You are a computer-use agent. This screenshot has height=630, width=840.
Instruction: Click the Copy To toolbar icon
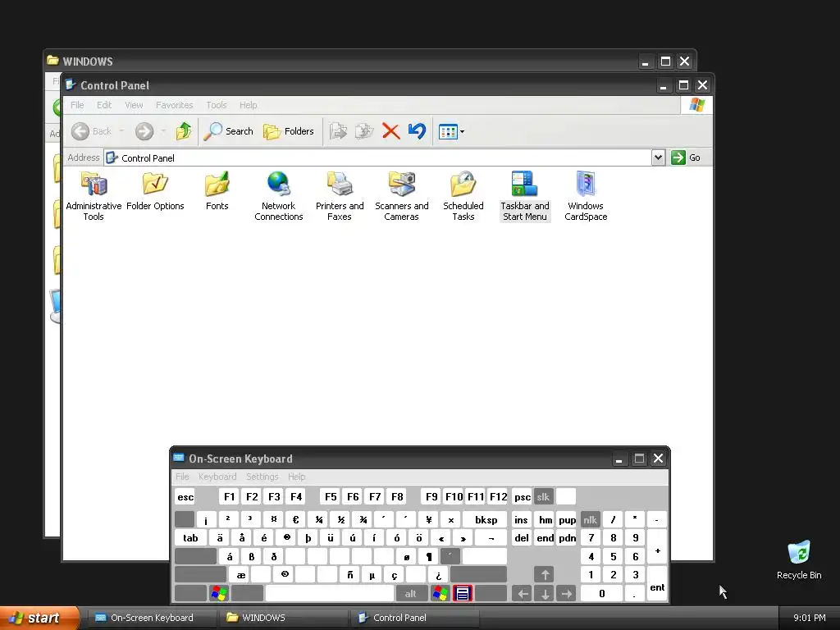[x=364, y=131]
